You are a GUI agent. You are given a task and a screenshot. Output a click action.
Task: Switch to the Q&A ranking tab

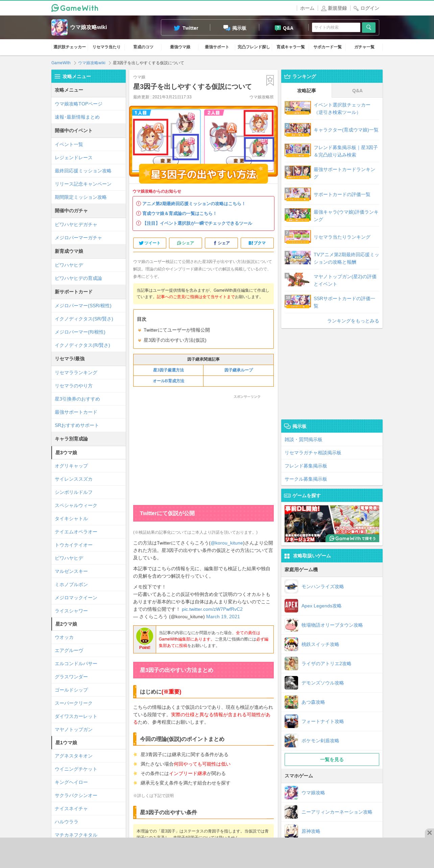click(357, 91)
